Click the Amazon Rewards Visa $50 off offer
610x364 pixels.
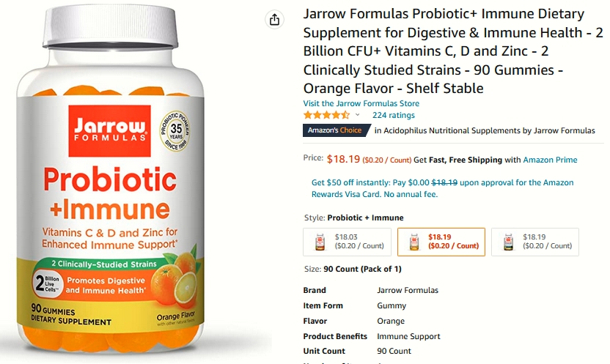pos(442,188)
